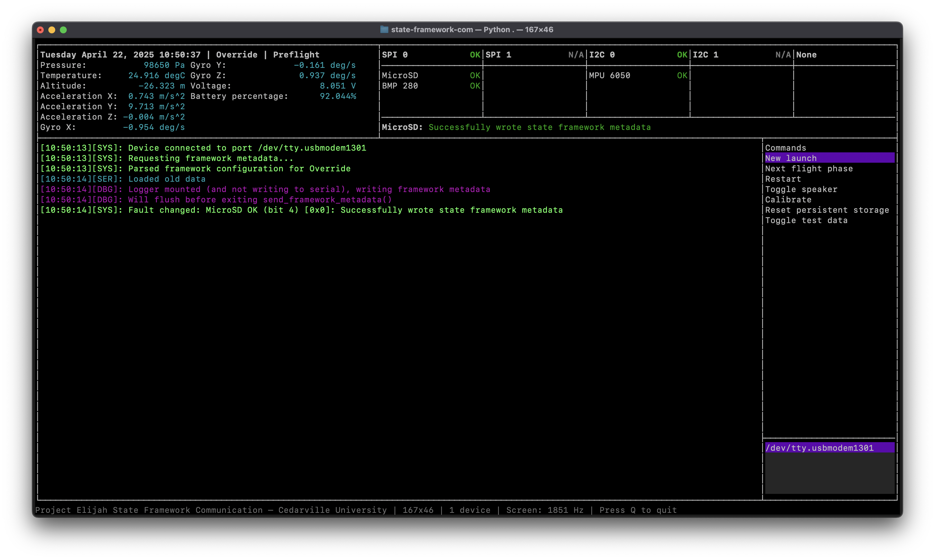Click the yellow minimize window button
The width and height of the screenshot is (935, 560).
[52, 30]
